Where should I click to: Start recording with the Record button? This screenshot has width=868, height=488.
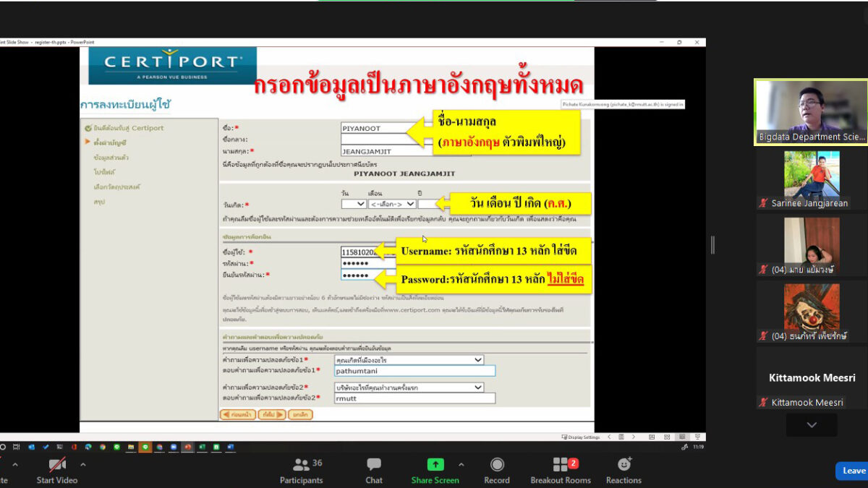coord(497,470)
